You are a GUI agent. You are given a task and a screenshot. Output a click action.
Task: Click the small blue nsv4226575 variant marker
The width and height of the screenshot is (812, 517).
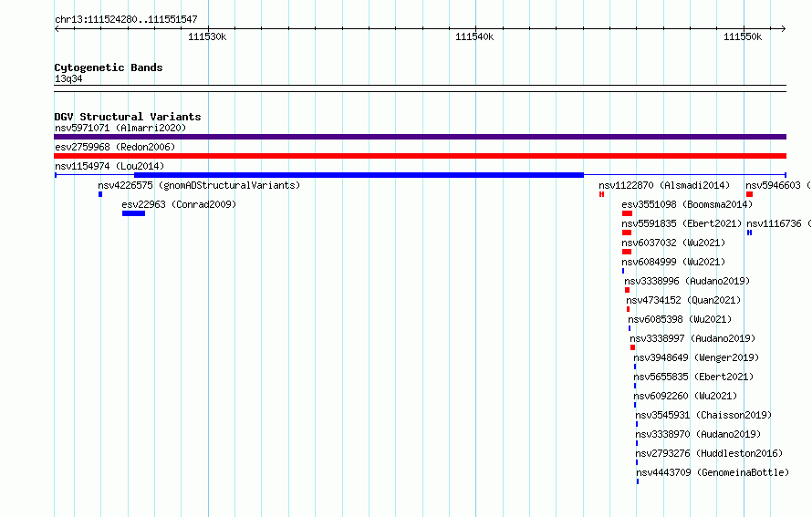click(x=100, y=194)
